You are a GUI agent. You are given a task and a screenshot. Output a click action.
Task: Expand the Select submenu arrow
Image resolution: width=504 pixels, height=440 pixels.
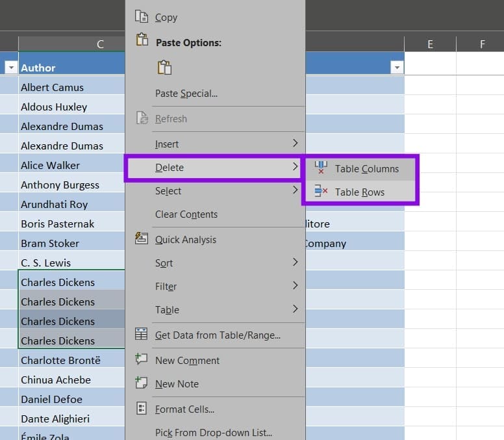coord(295,190)
